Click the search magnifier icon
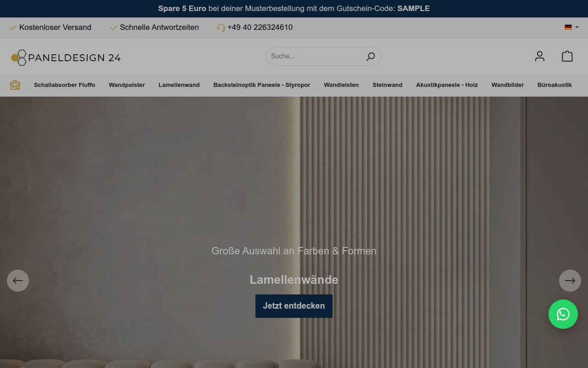This screenshot has height=368, width=588. [x=370, y=57]
